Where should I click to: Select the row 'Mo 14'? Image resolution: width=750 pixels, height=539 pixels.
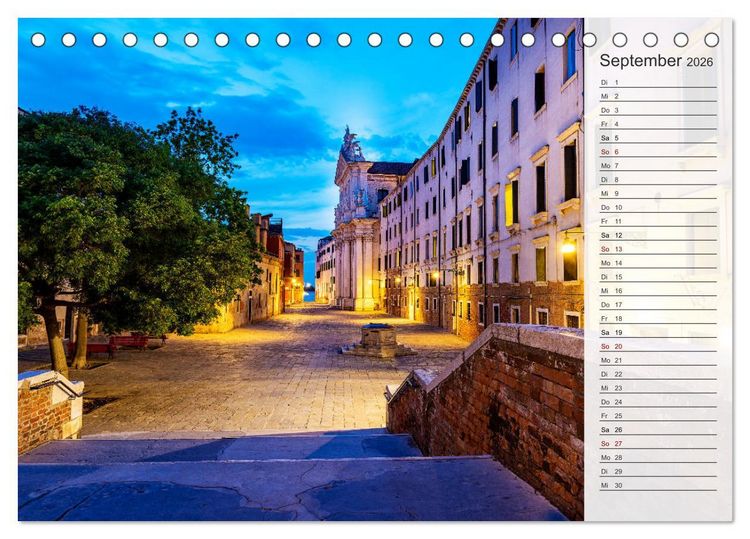point(658,263)
